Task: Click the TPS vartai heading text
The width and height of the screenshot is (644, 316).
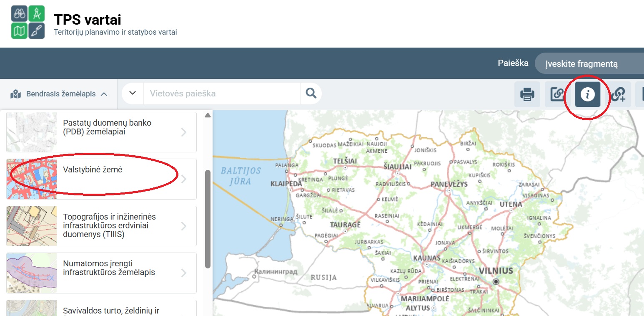Action: point(88,19)
